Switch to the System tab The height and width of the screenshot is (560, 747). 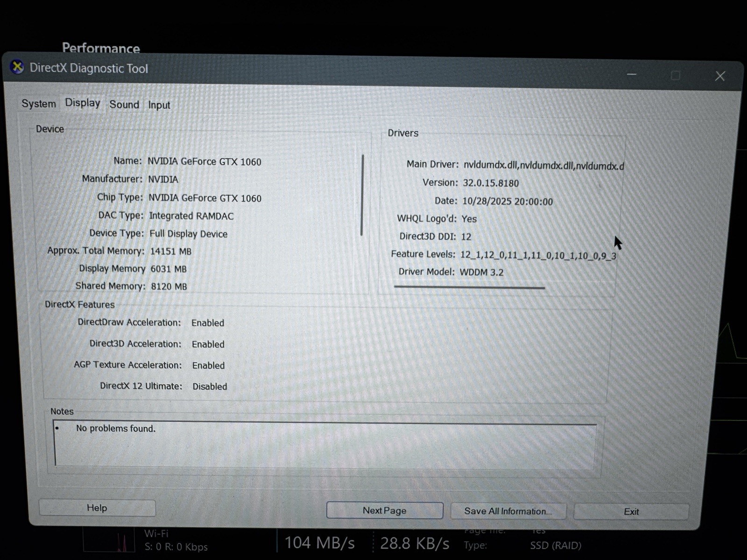point(39,104)
